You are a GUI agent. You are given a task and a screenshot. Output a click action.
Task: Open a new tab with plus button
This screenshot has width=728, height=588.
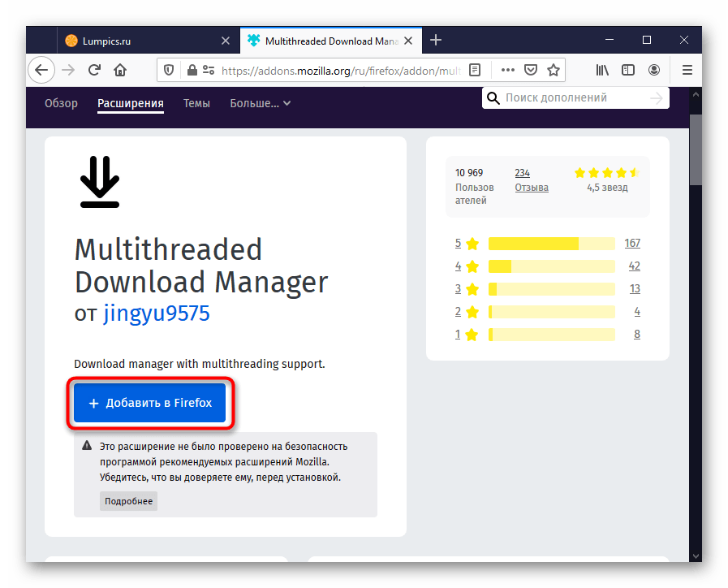[436, 40]
